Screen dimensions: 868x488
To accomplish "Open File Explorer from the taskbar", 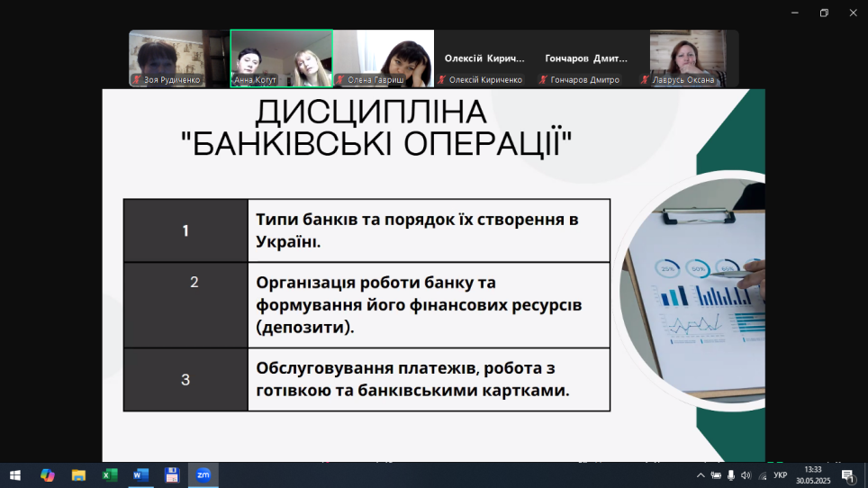I will click(x=78, y=474).
